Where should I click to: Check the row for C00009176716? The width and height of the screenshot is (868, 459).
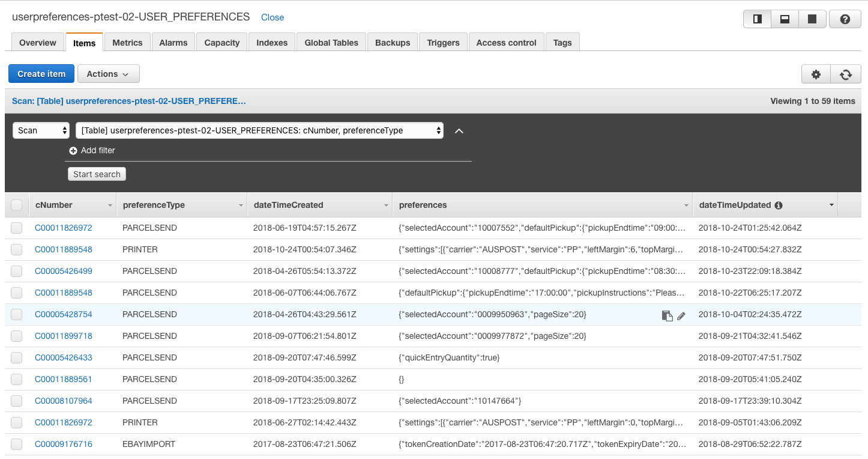17,444
